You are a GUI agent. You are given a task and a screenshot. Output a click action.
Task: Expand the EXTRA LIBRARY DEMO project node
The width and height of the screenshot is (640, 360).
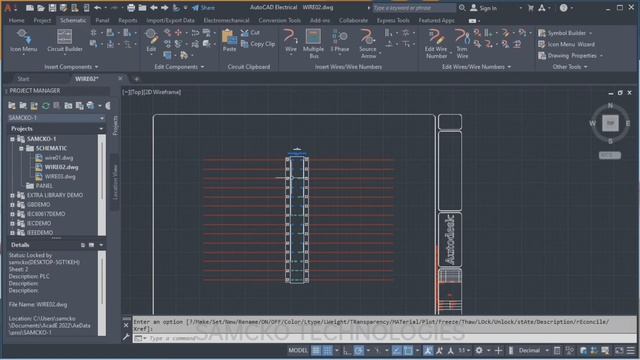tap(12, 195)
